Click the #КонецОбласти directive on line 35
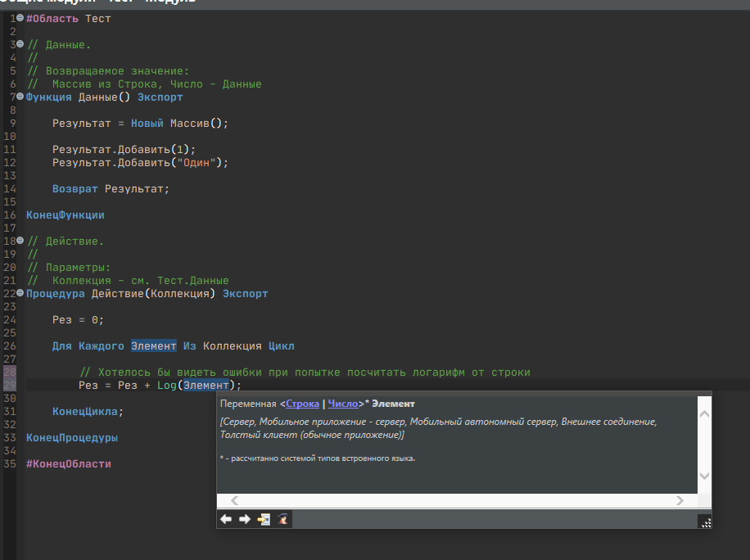Image resolution: width=750 pixels, height=560 pixels. point(69,464)
